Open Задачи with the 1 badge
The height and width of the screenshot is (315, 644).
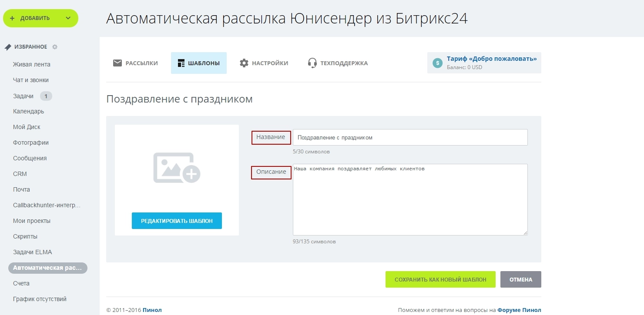point(23,96)
